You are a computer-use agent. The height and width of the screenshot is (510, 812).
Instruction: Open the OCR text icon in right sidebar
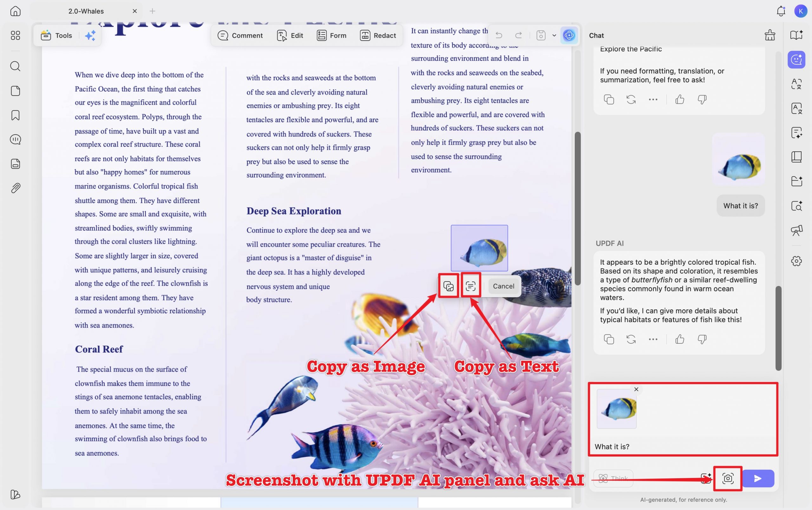pos(796,108)
